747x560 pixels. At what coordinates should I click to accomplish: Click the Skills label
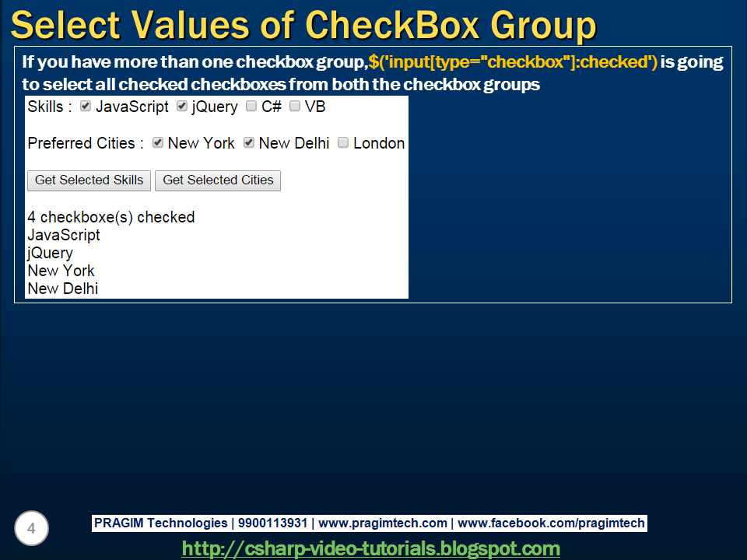tap(43, 107)
